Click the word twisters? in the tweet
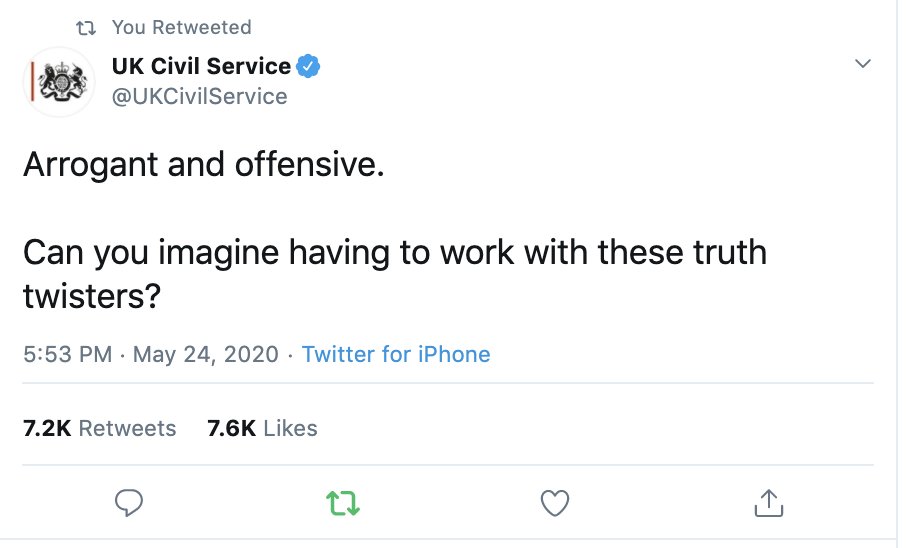The width and height of the screenshot is (906, 548). (x=92, y=296)
